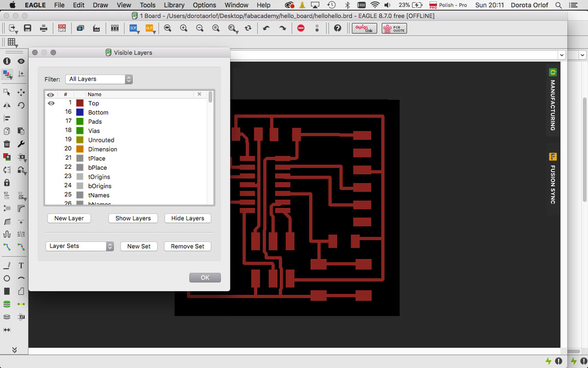
Task: Open the Manufacturing factory icon in toolbar
Action: pyautogui.click(x=97, y=28)
